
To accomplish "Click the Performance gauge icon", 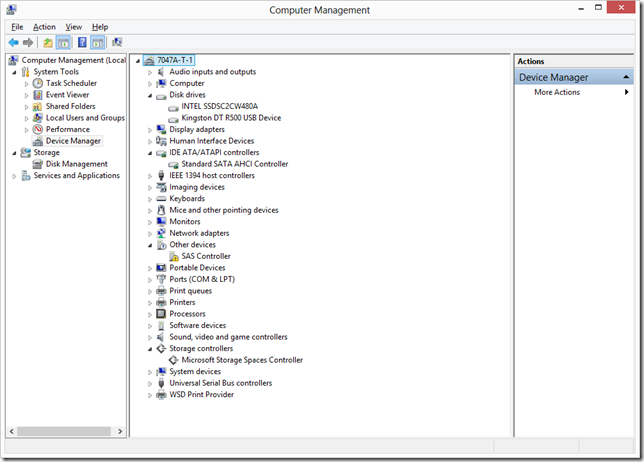I will click(x=38, y=129).
